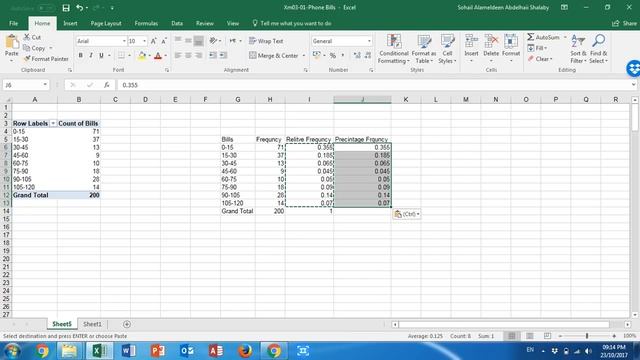Open Word from the Windows taskbar

point(129,351)
